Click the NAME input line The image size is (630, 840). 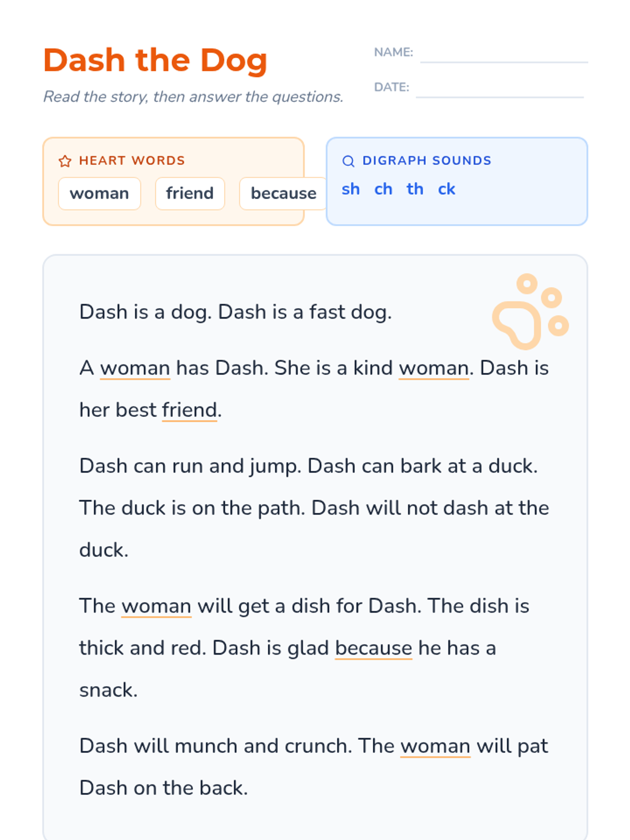coord(503,55)
